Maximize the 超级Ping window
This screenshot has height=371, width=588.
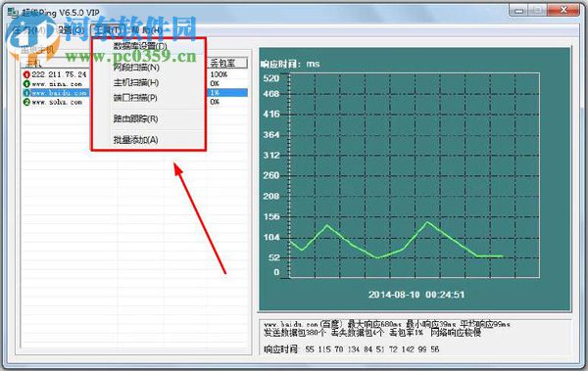coord(538,11)
